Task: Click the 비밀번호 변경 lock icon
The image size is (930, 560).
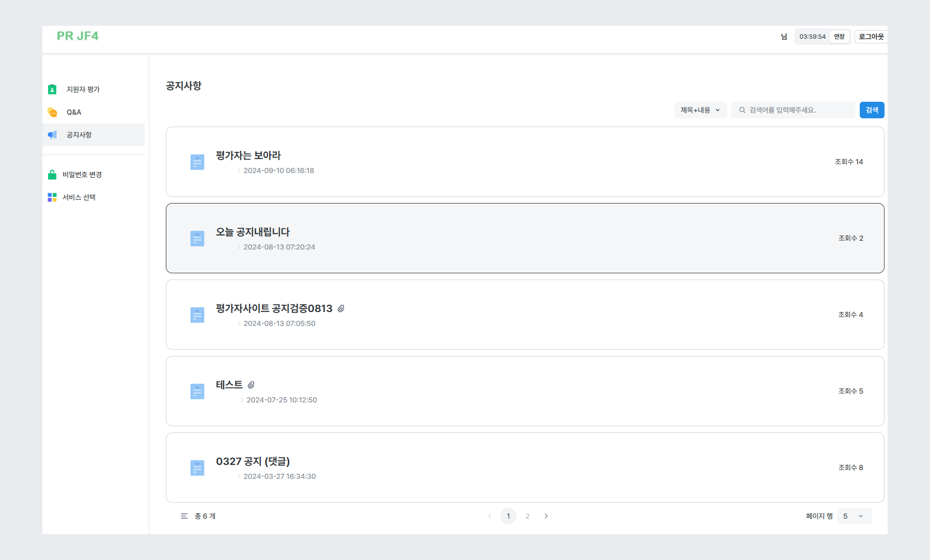Action: (x=52, y=175)
